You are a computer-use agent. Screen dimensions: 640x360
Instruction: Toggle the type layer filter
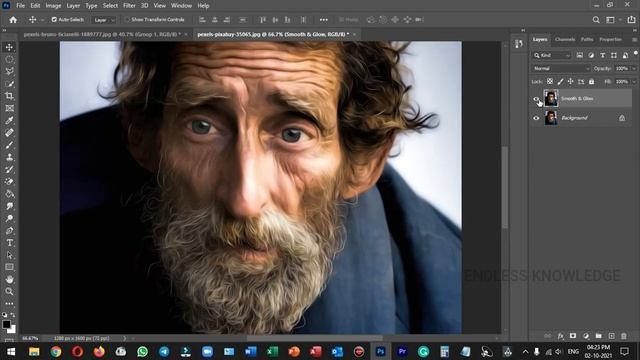(x=602, y=55)
